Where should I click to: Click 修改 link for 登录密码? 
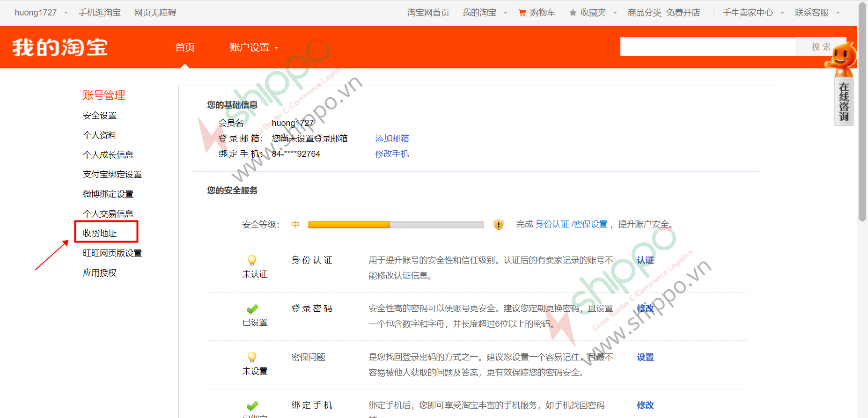[645, 308]
